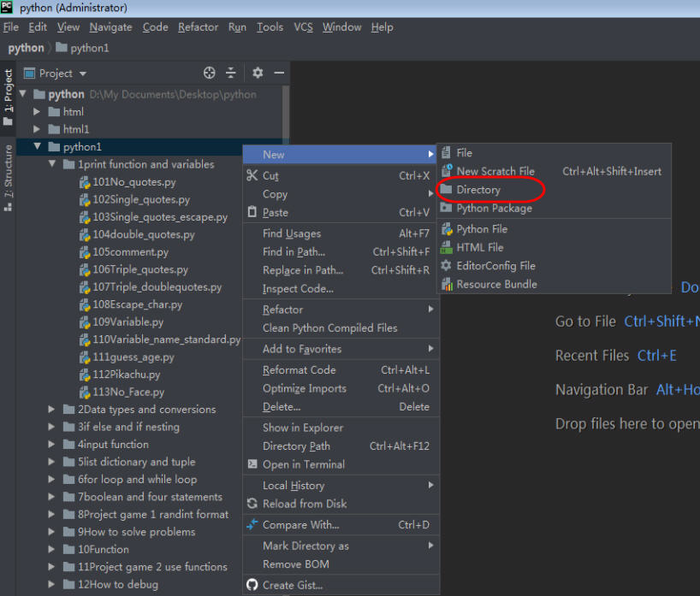Click the Resource Bundle icon
Screen dimensions: 700x596
click(447, 284)
